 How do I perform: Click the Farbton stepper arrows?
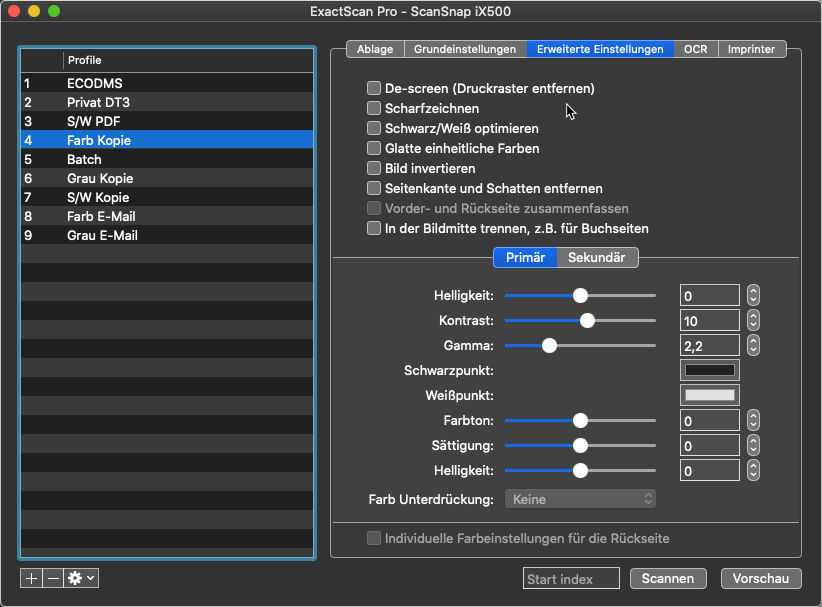point(754,421)
